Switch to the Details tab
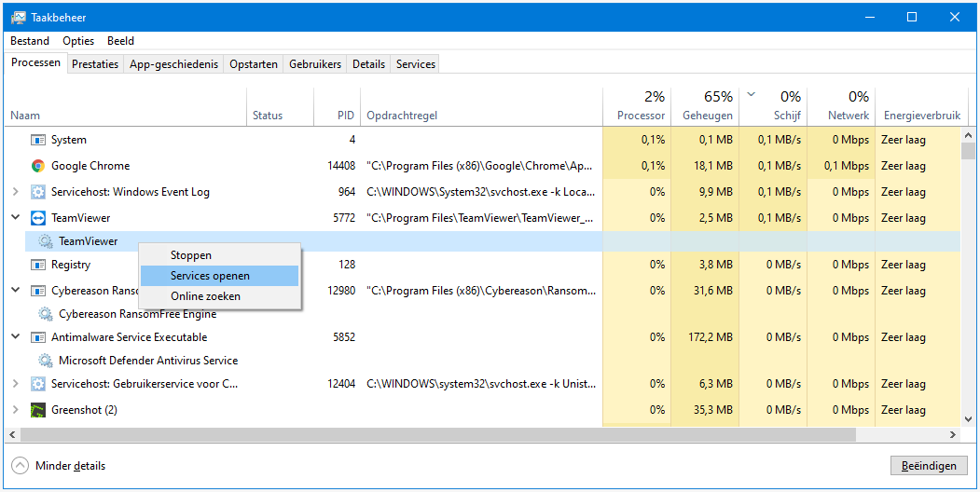 click(x=368, y=64)
